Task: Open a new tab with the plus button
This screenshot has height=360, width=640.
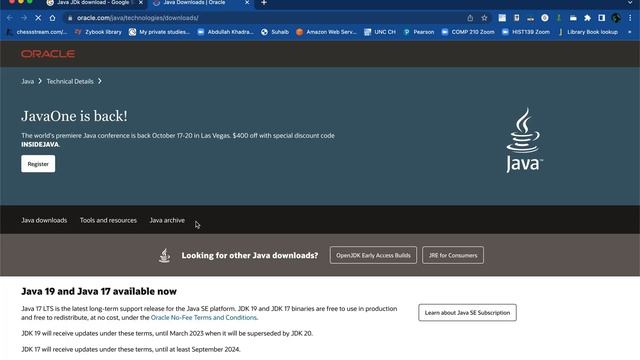Action: (x=264, y=3)
